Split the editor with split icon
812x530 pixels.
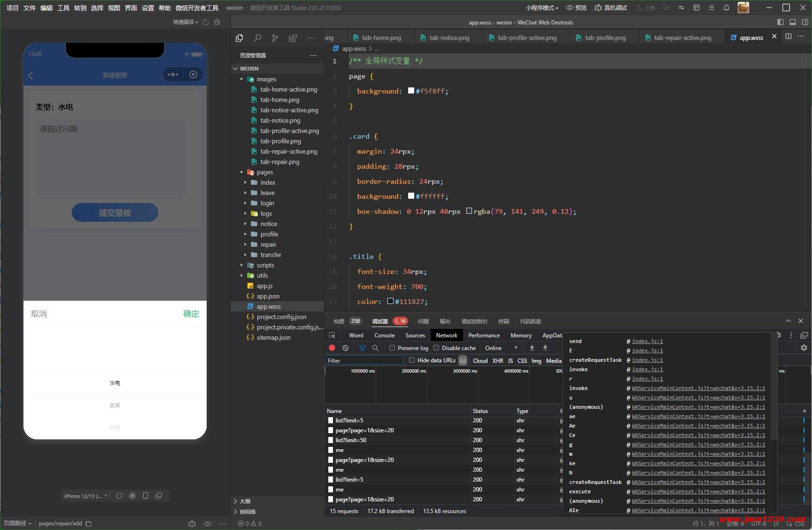[788, 37]
